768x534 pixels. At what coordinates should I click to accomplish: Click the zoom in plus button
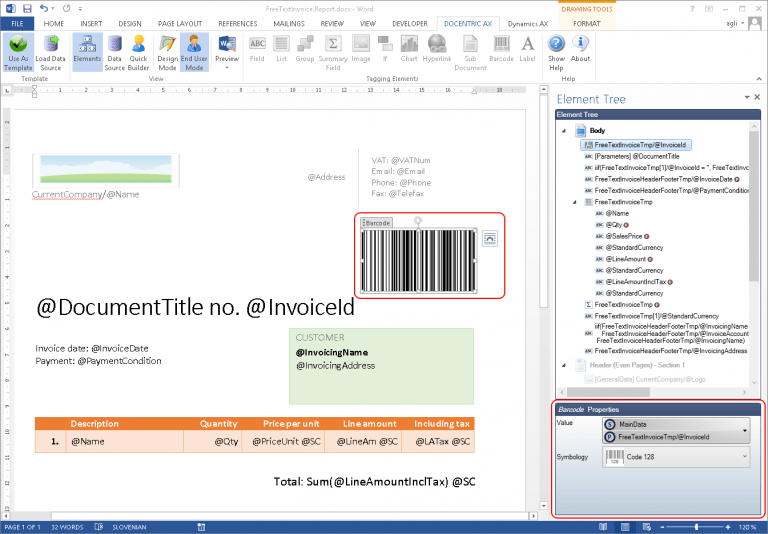(728, 527)
